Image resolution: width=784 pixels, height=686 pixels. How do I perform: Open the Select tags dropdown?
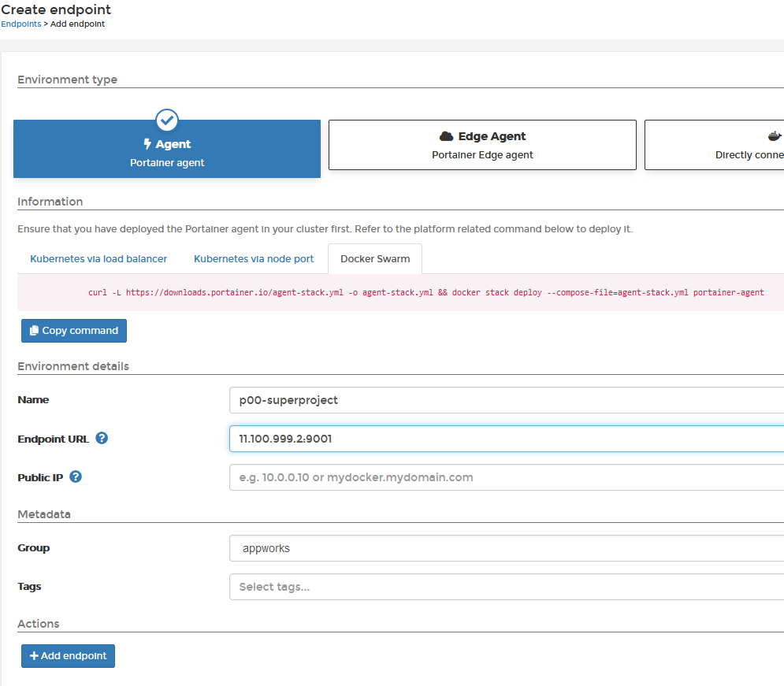pos(504,586)
